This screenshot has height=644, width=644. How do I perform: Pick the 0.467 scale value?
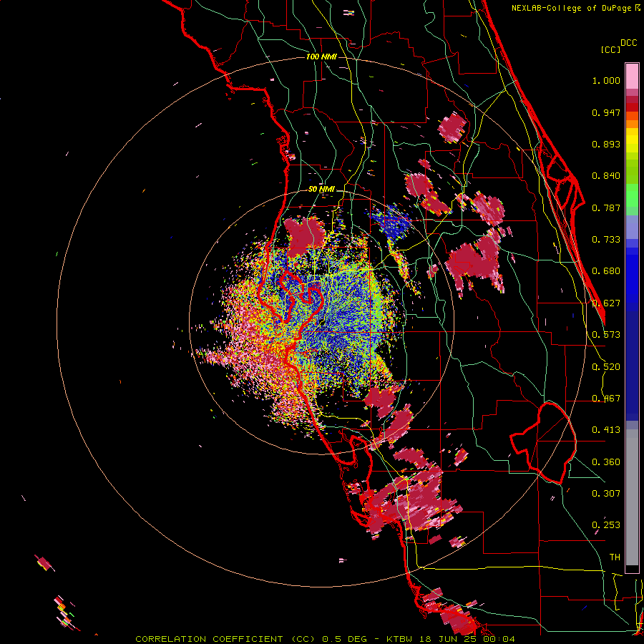pos(606,399)
